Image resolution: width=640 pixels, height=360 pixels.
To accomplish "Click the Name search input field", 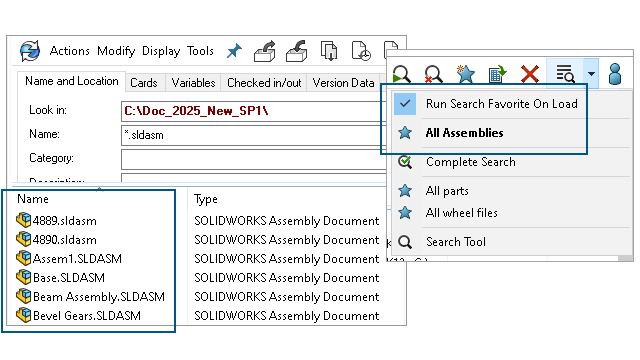I will [254, 135].
